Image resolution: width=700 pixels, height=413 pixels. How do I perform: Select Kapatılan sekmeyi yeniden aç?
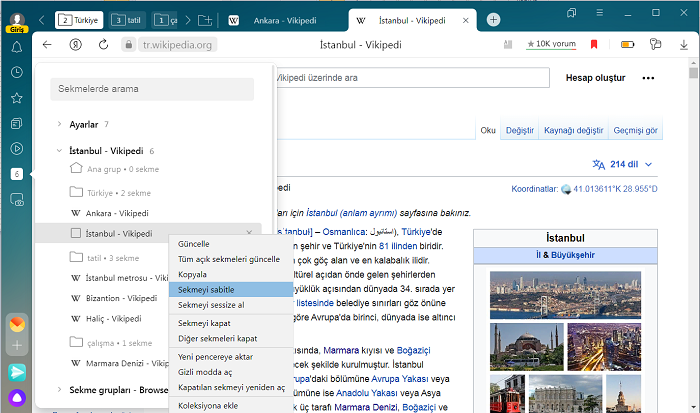click(x=231, y=387)
